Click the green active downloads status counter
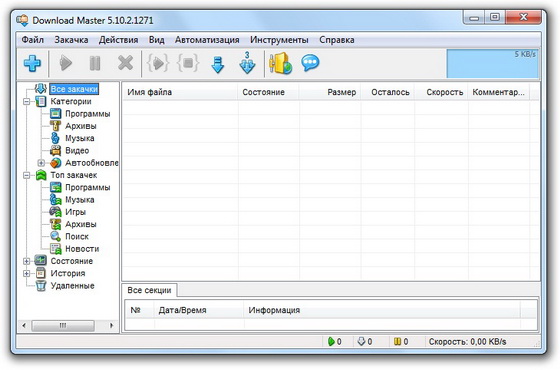 335,342
